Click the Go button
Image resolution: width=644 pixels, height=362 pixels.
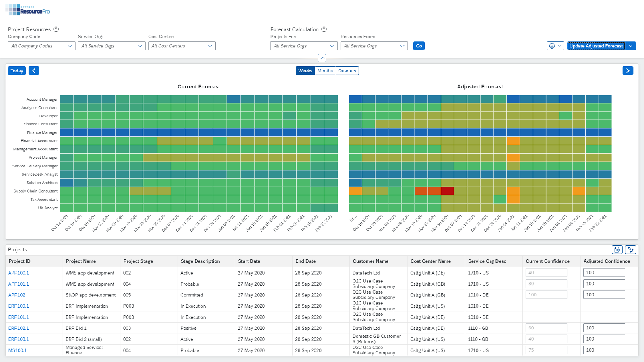point(419,46)
